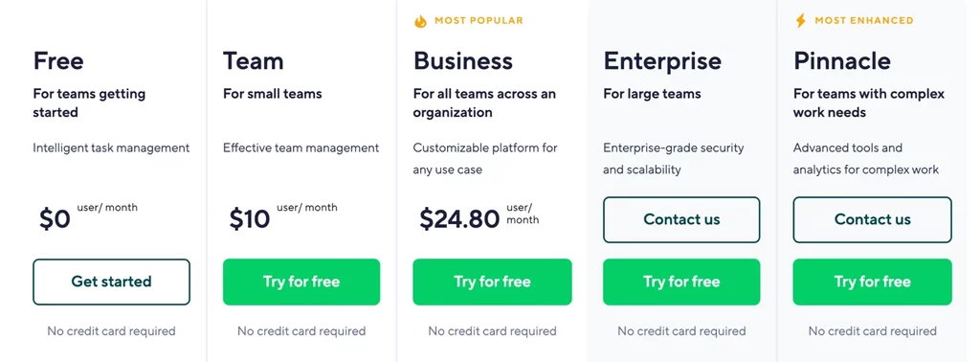Click the Most Enhanced lightning bolt icon

[801, 21]
